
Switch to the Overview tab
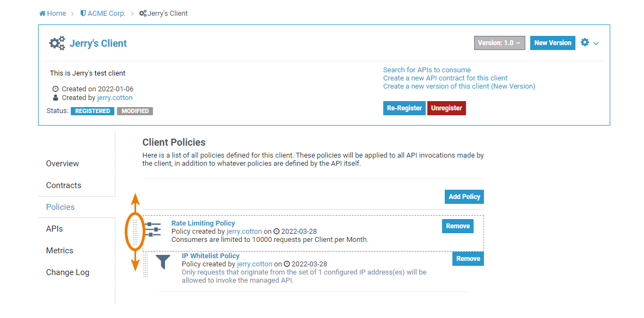coord(63,164)
